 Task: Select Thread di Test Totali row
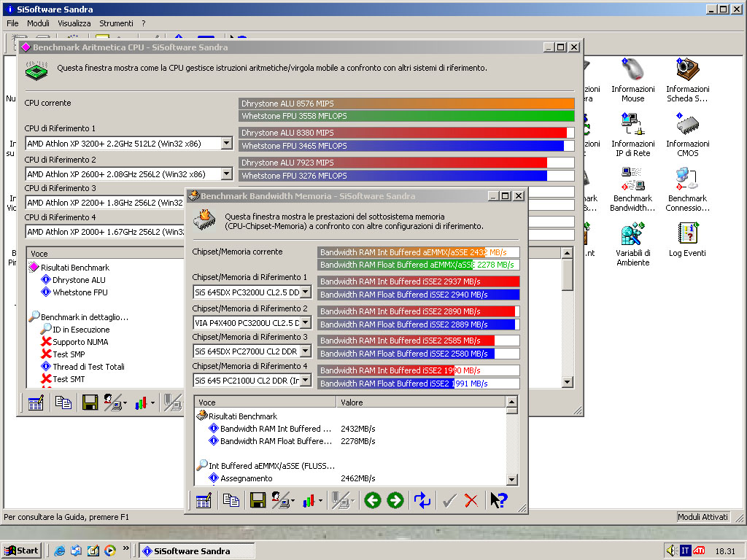(83, 367)
